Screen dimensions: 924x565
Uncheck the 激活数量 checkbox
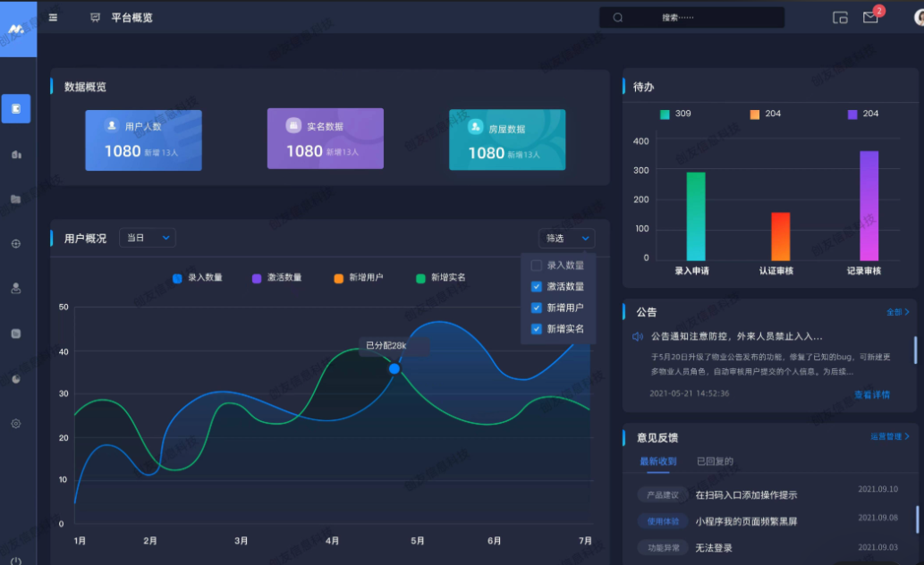coord(537,287)
